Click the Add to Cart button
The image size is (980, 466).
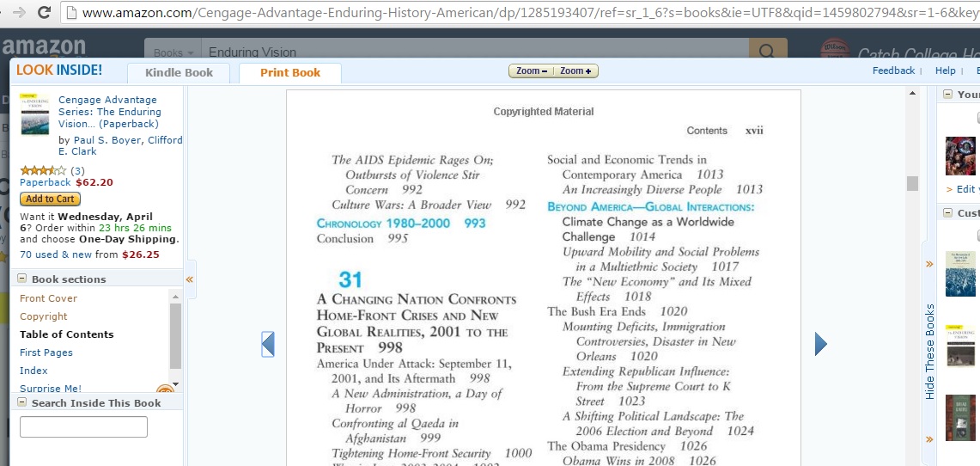point(50,199)
